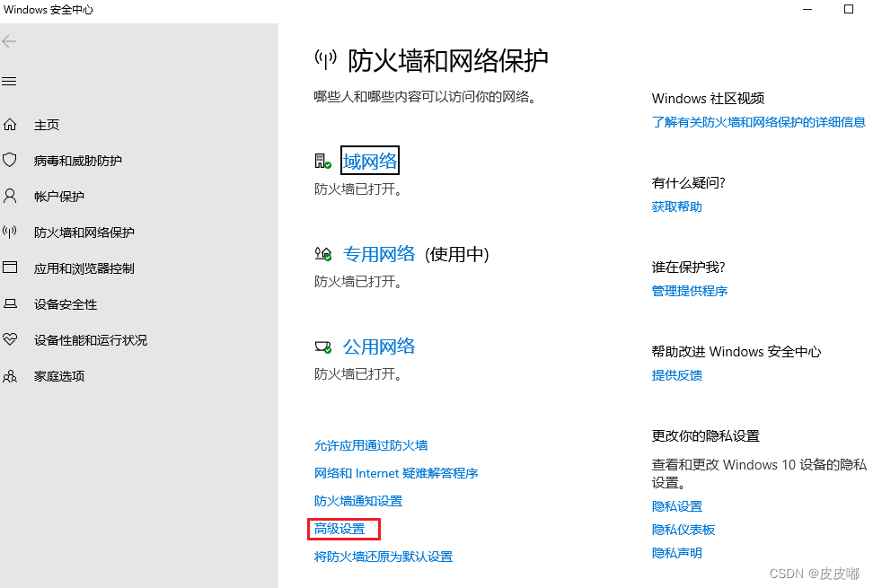The width and height of the screenshot is (873, 588).
Task: Open 病毒和威胁防护 section
Action: pyautogui.click(x=78, y=161)
